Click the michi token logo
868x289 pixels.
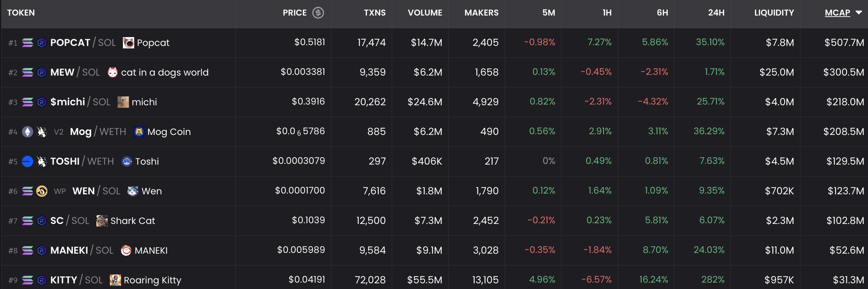click(x=123, y=102)
